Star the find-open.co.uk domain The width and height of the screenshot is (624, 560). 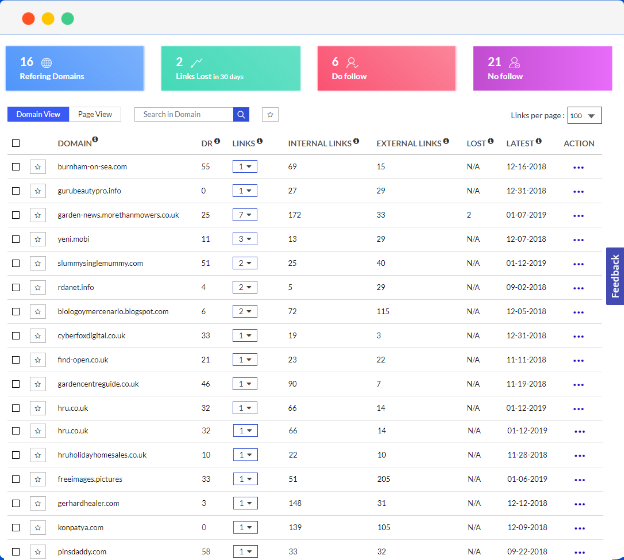coord(38,360)
